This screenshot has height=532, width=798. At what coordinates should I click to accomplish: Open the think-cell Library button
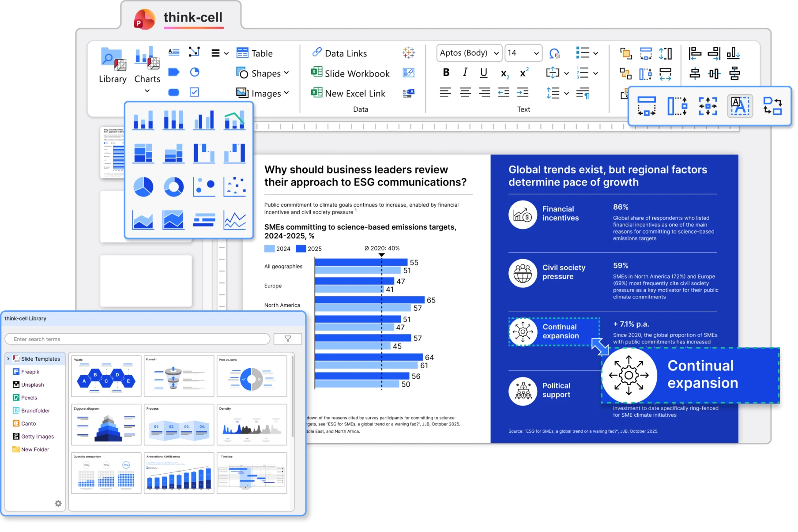[113, 65]
